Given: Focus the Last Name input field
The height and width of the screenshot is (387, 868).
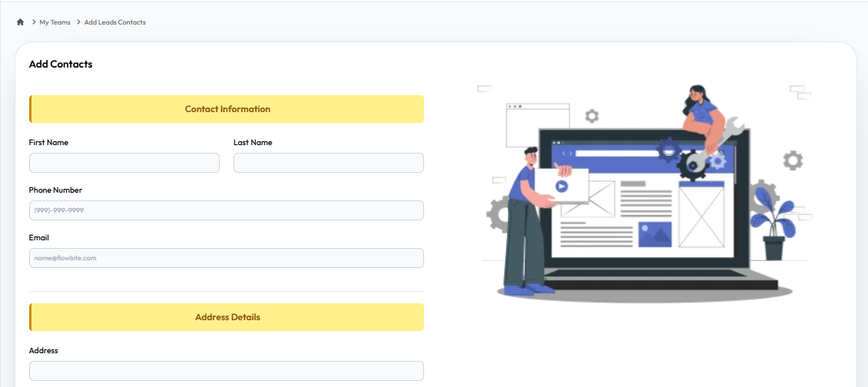Looking at the screenshot, I should [x=329, y=163].
